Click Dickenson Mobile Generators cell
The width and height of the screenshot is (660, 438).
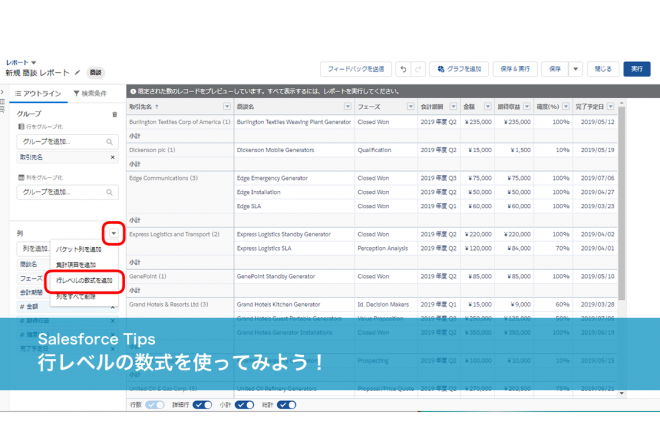(x=294, y=150)
